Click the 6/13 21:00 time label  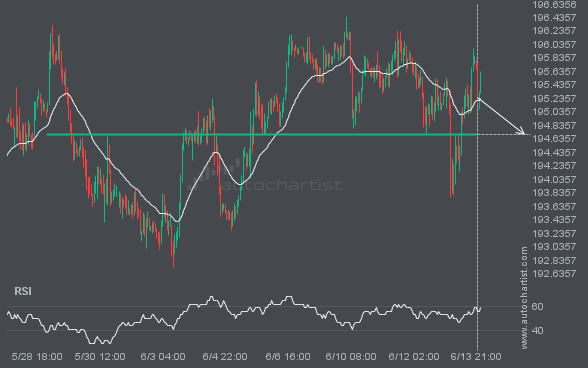pos(476,357)
